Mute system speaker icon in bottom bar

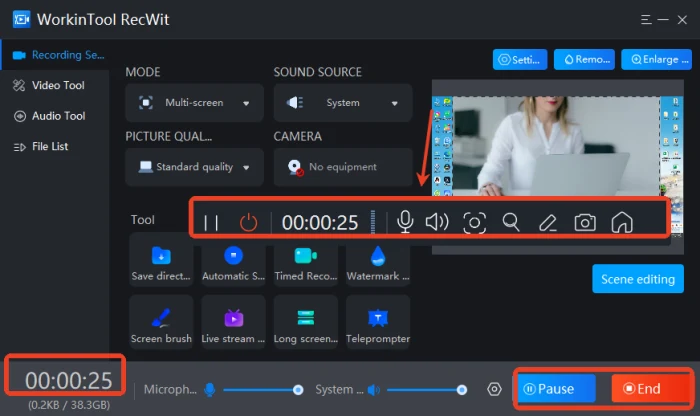[x=374, y=390]
